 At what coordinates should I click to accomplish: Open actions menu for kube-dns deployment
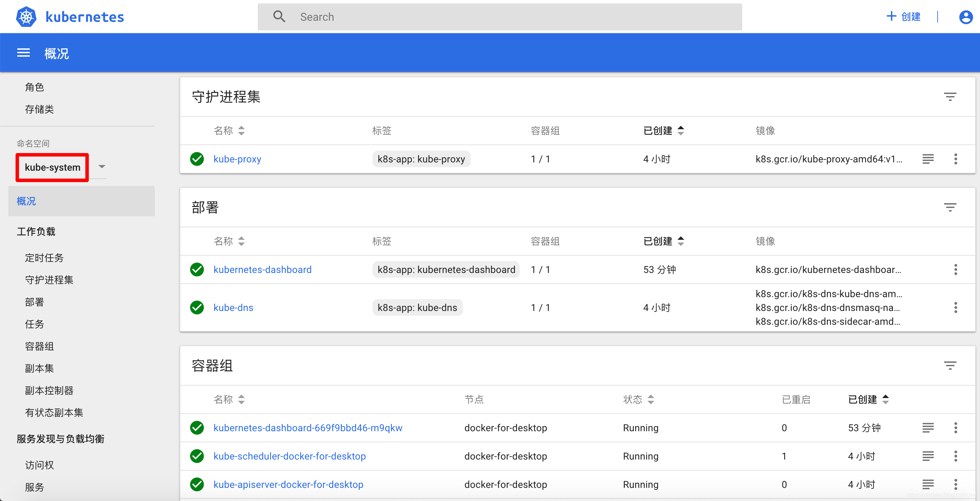pos(955,308)
